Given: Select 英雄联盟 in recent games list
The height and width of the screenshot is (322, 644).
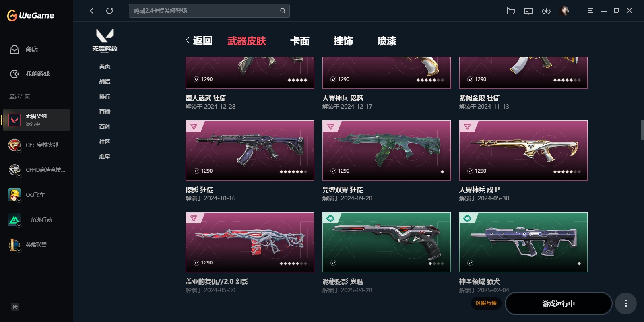Looking at the screenshot, I should coord(36,245).
